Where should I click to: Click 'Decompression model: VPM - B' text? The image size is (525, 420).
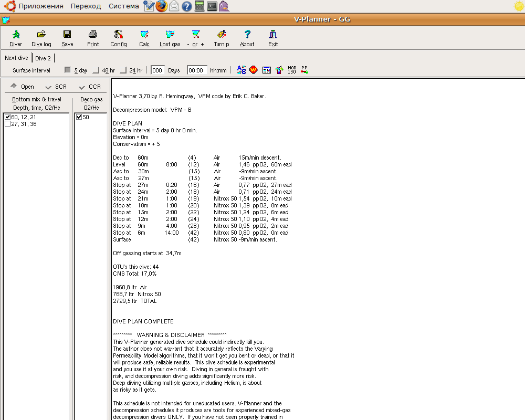(x=152, y=110)
